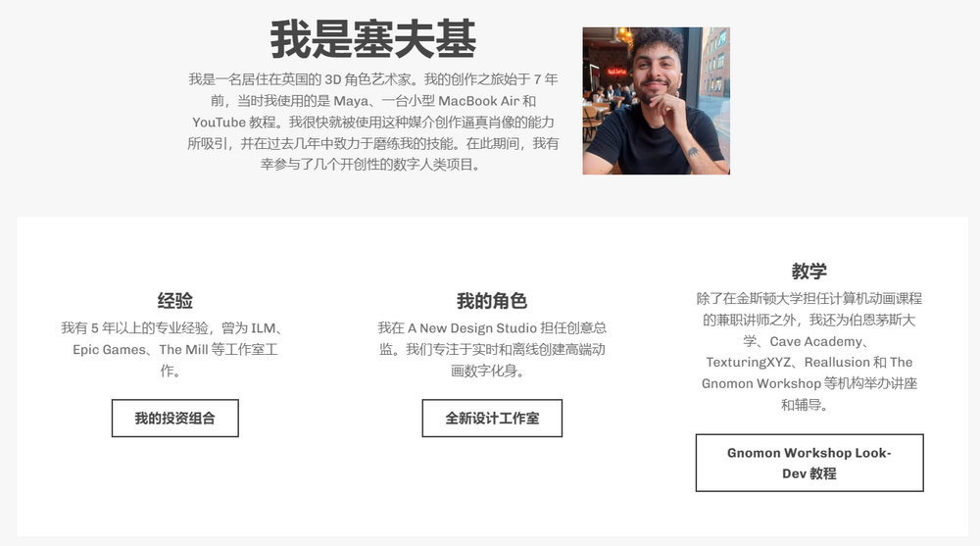Click the intro paragraph about 3D 角色艺术家
The image size is (980, 546).
tap(373, 122)
